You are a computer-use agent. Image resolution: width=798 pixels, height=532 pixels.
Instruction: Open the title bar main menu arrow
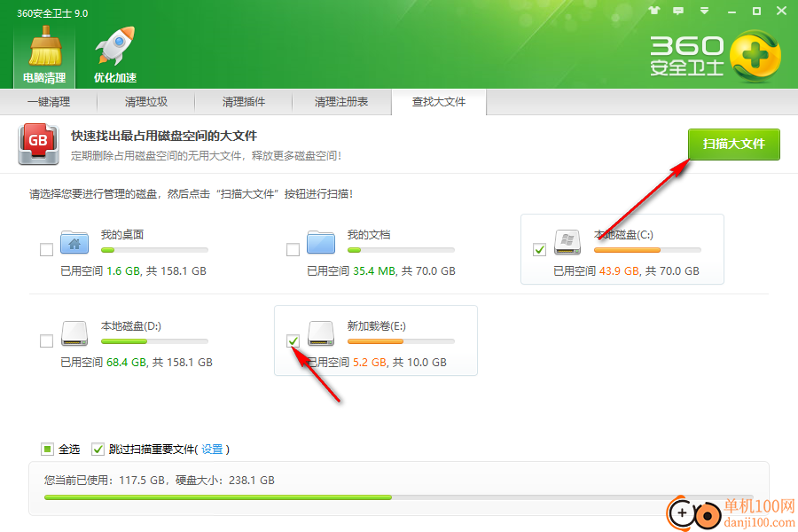pos(704,11)
